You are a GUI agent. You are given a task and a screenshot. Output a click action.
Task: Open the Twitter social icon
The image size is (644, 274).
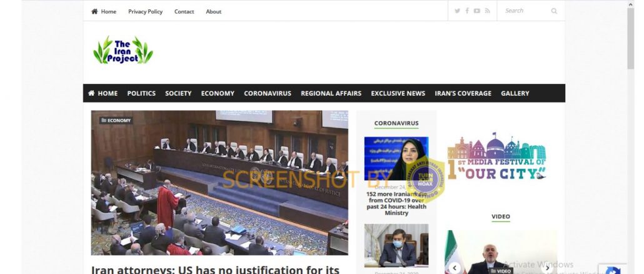[457, 11]
